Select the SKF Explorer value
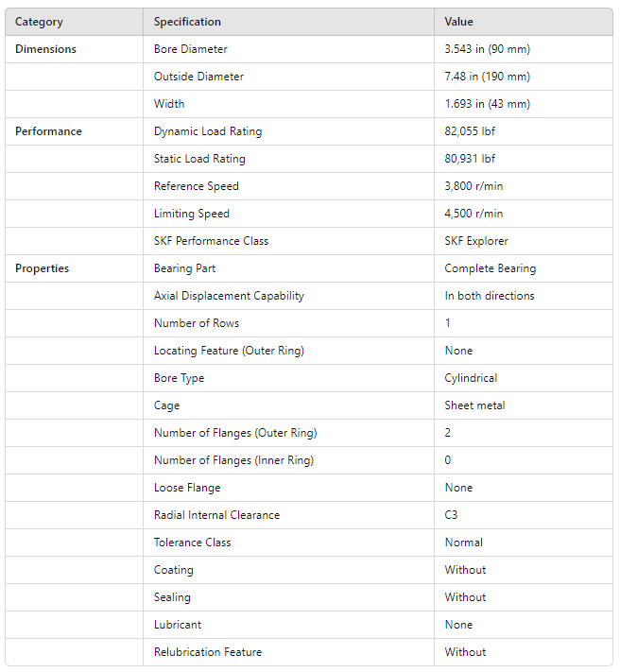The width and height of the screenshot is (620, 672). (476, 241)
